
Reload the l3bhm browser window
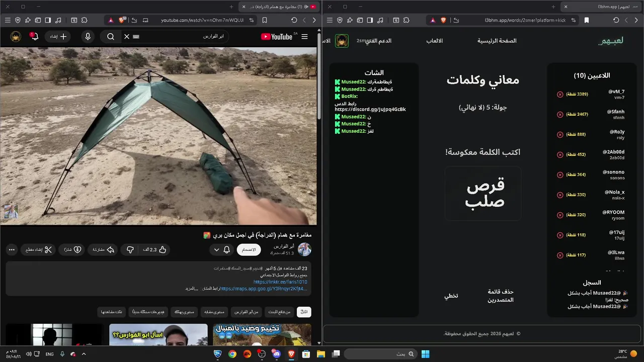616,20
